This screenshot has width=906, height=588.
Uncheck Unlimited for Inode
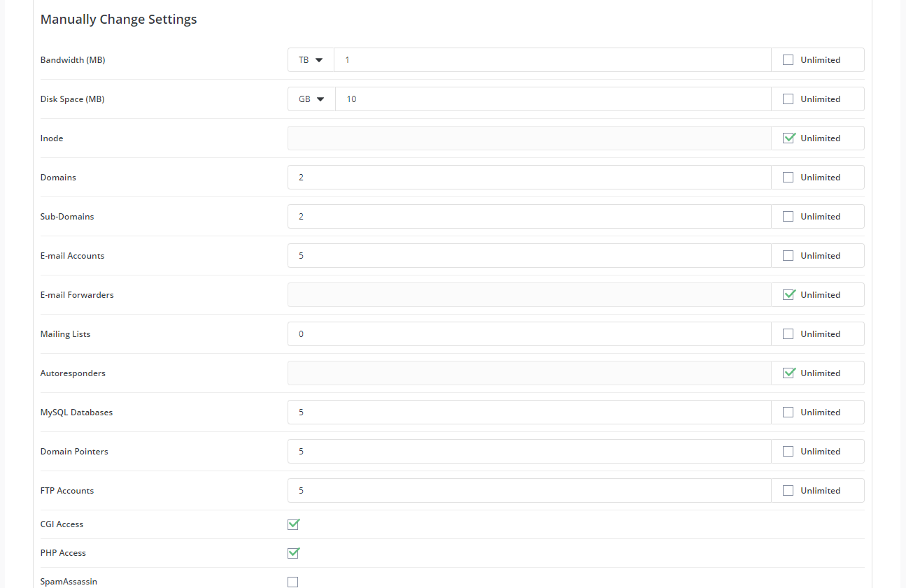788,138
